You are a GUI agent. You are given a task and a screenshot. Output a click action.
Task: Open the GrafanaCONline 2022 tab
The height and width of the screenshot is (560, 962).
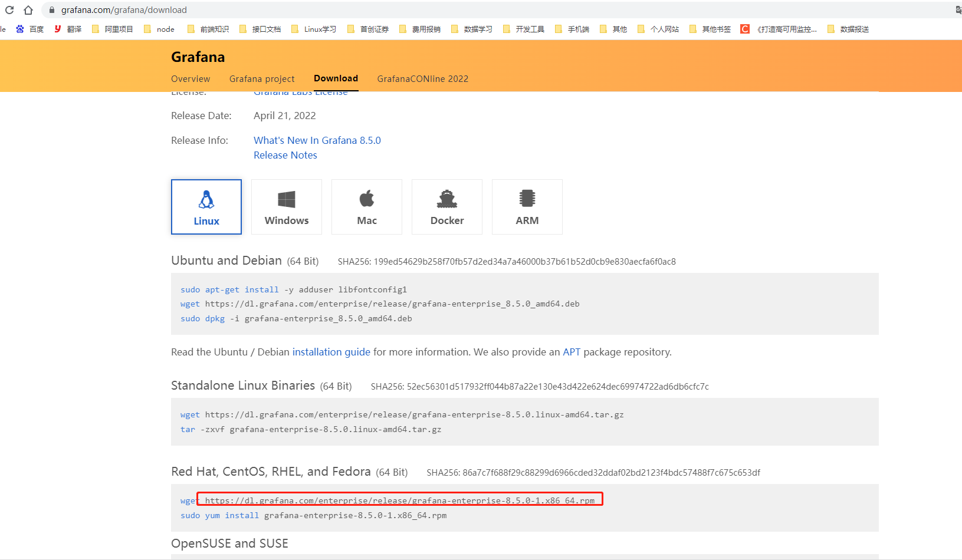click(423, 79)
